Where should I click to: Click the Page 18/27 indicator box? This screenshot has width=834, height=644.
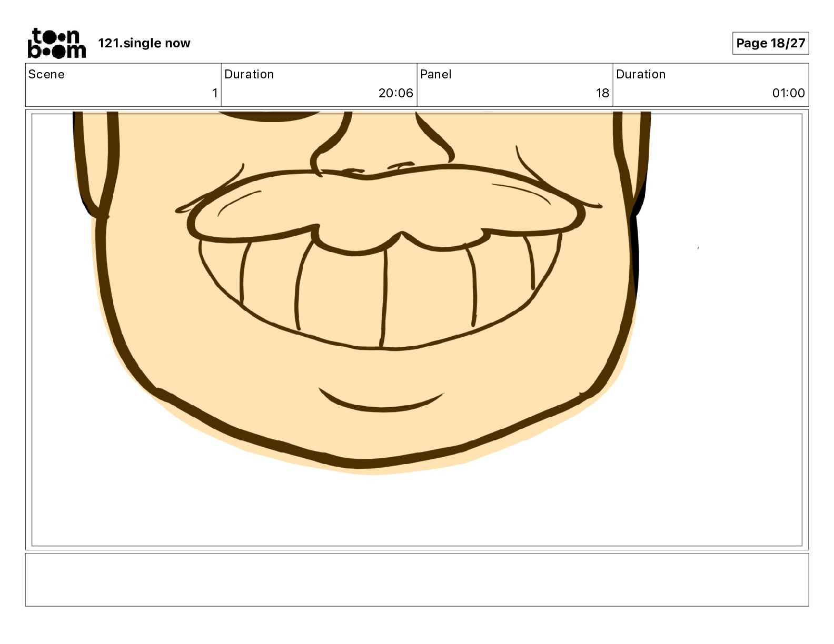(x=770, y=43)
